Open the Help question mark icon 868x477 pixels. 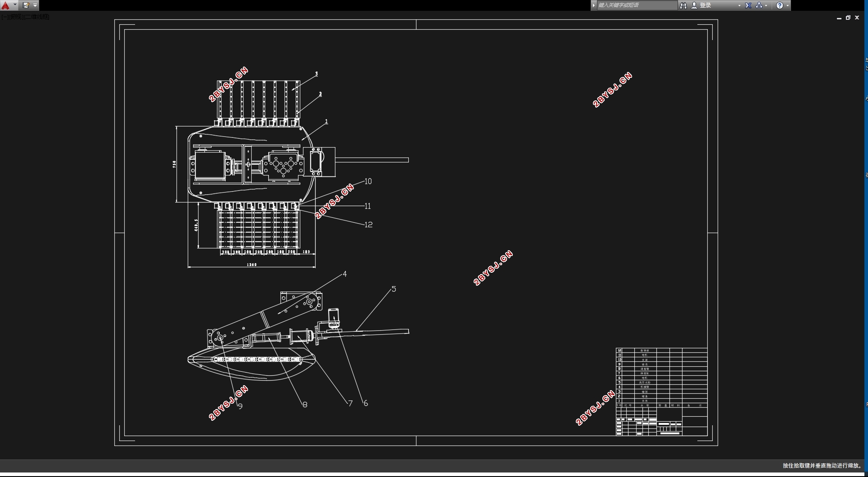click(780, 5)
